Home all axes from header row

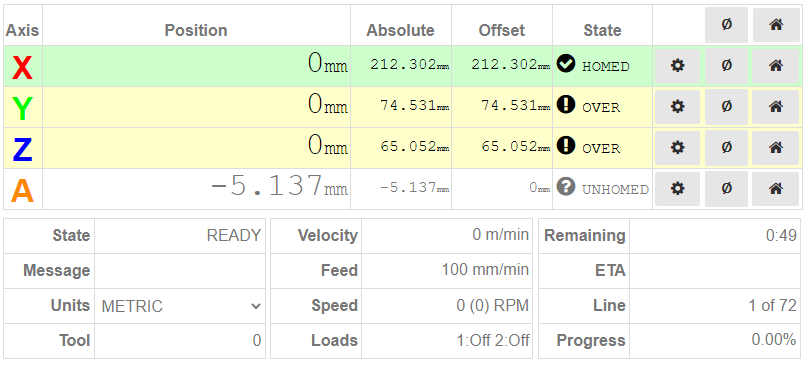[x=776, y=25]
